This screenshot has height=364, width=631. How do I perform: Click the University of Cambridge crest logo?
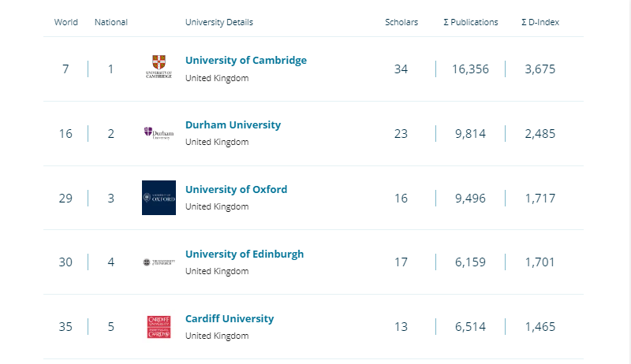[159, 68]
